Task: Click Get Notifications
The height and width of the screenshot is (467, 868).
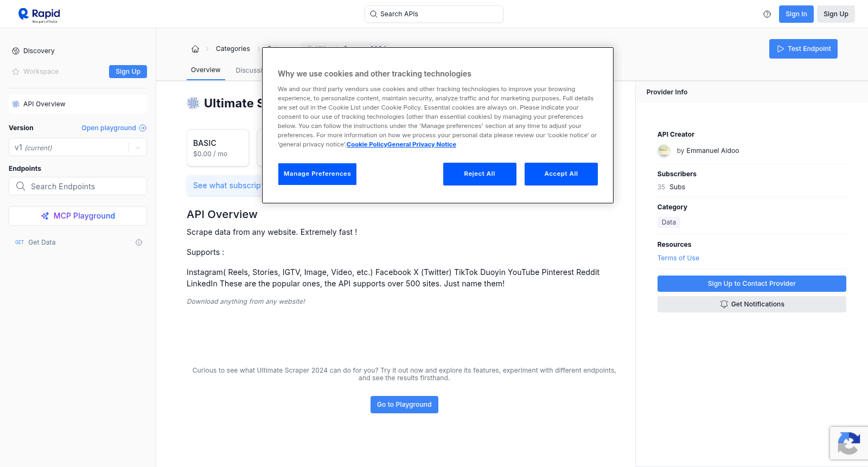Action: tap(752, 304)
